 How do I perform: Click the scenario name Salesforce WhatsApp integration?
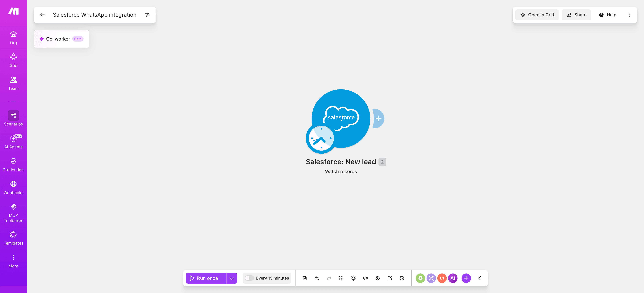pos(94,15)
